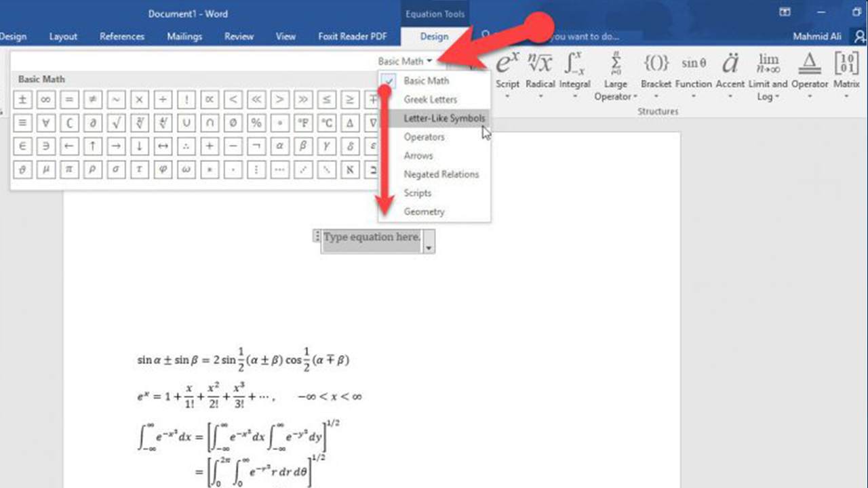Choose Scripts from symbol list
Screen dimensions: 868x488
click(434, 193)
